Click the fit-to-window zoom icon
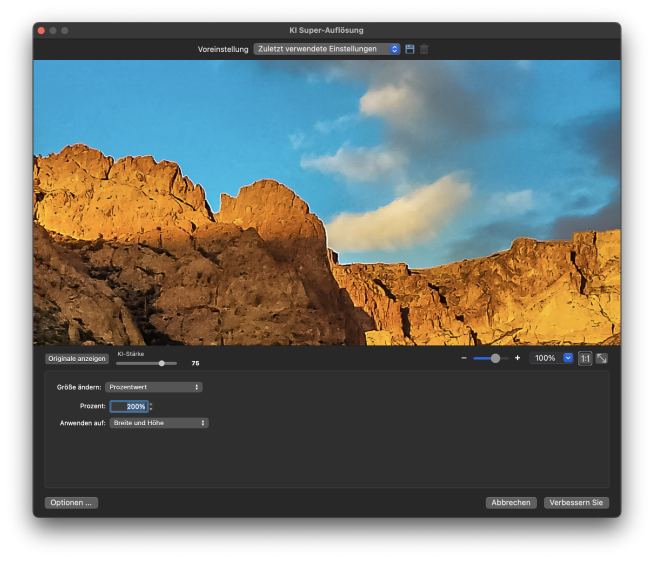654x561 pixels. (601, 358)
